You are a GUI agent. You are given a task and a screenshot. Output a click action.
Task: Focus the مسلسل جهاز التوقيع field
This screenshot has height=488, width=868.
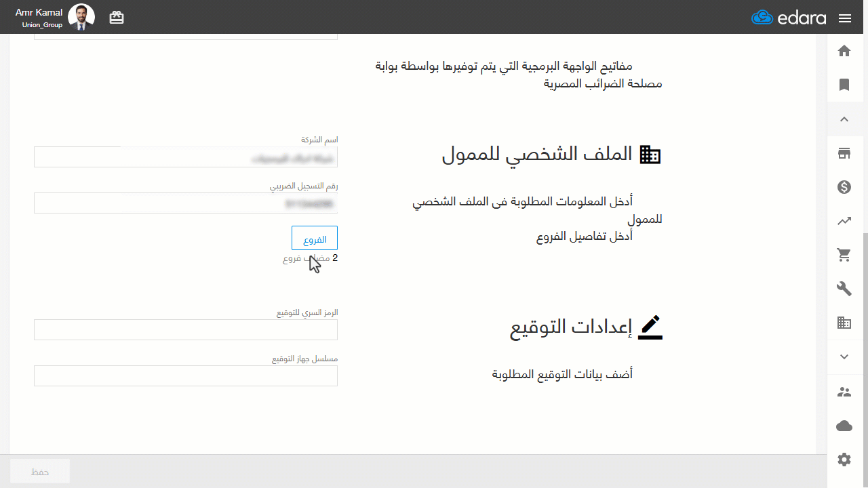pos(186,376)
